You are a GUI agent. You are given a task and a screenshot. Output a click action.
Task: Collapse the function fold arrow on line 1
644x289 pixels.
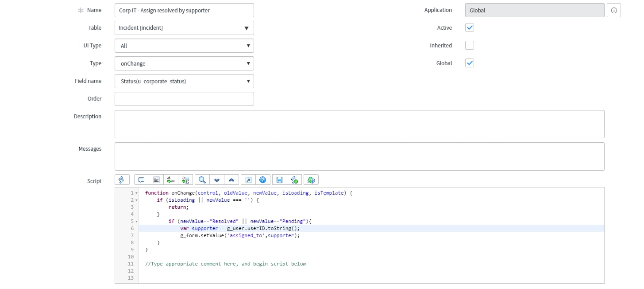136,193
